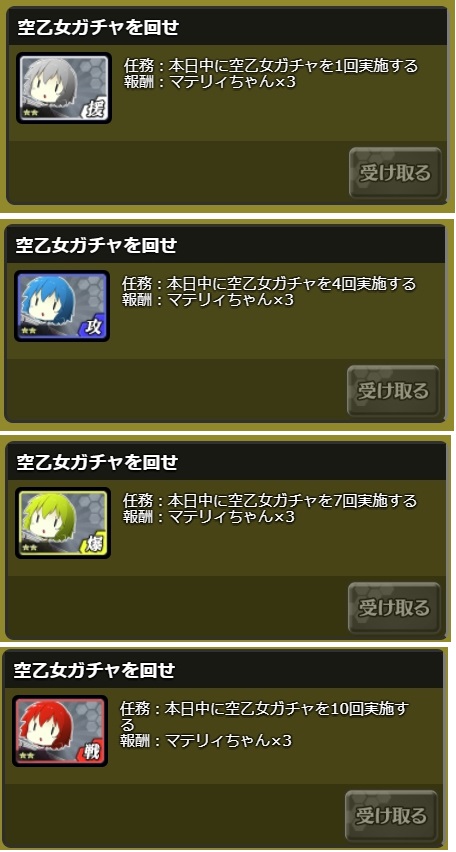Click 受け取る for the 4回 gacha mission
The height and width of the screenshot is (852, 456).
pyautogui.click(x=393, y=391)
